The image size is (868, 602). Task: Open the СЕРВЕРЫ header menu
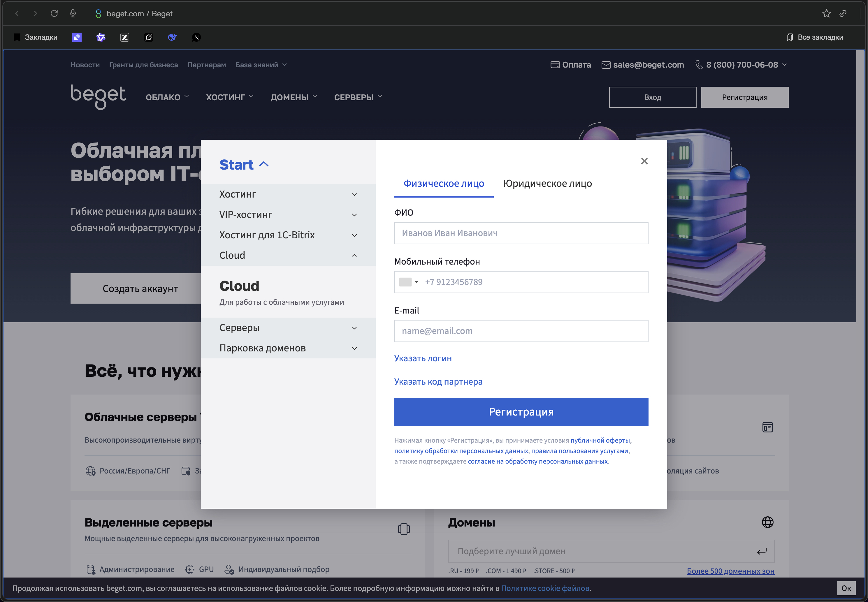359,97
